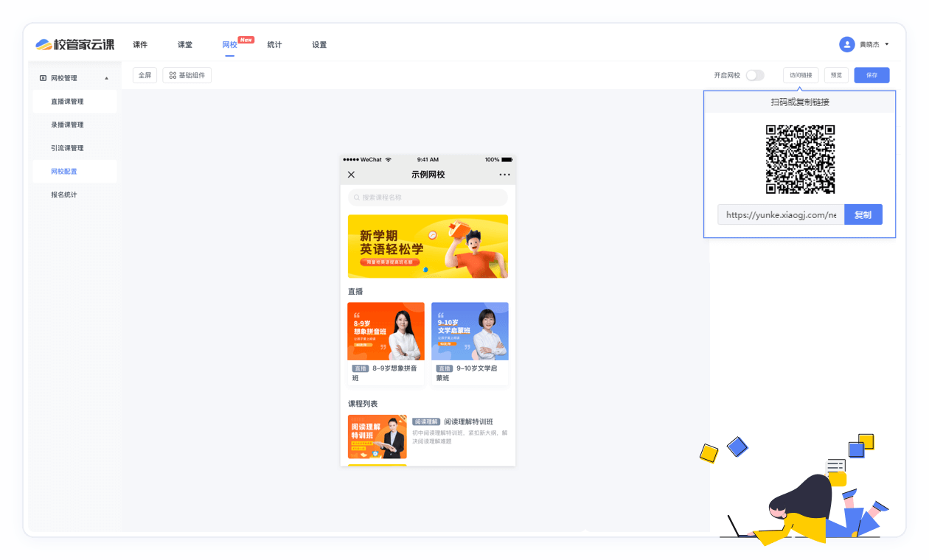Open 报名统计 in the sidebar

coord(74,195)
